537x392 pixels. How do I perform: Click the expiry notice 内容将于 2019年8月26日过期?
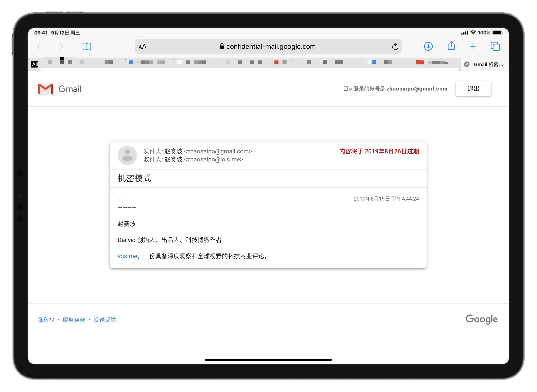coord(379,151)
